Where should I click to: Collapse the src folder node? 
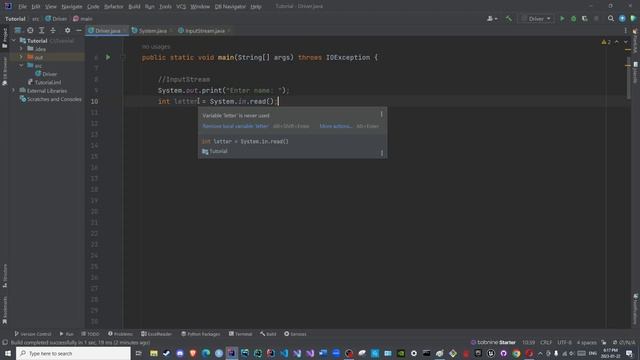click(21, 65)
